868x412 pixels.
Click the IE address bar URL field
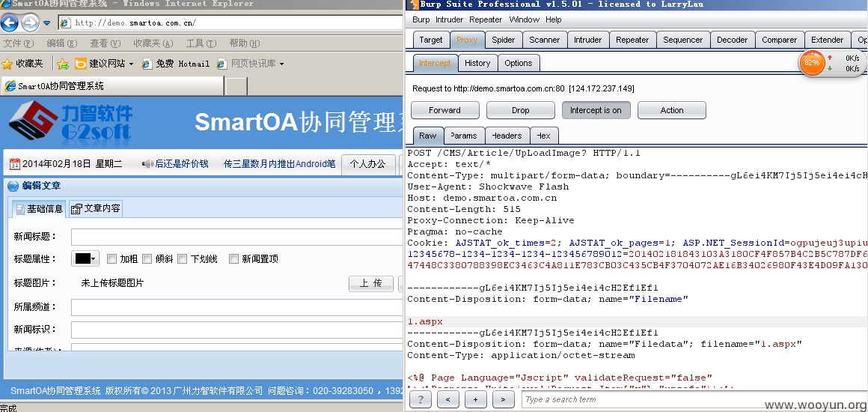click(x=230, y=22)
